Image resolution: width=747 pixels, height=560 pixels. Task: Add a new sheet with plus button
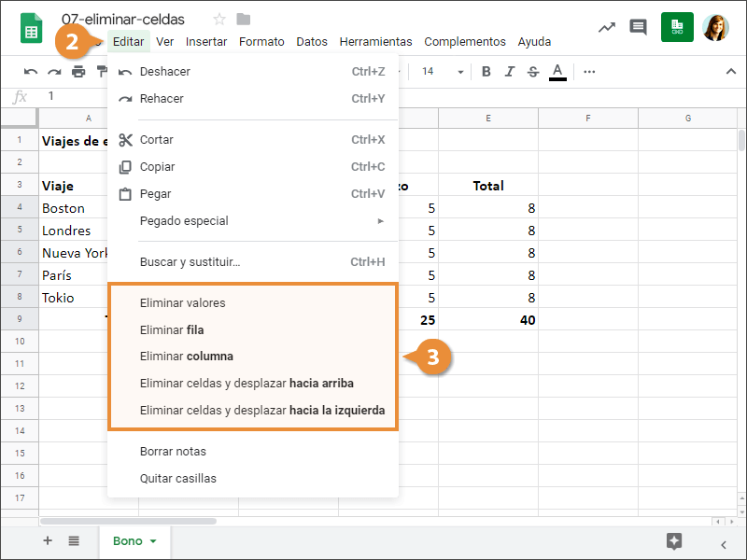(48, 541)
